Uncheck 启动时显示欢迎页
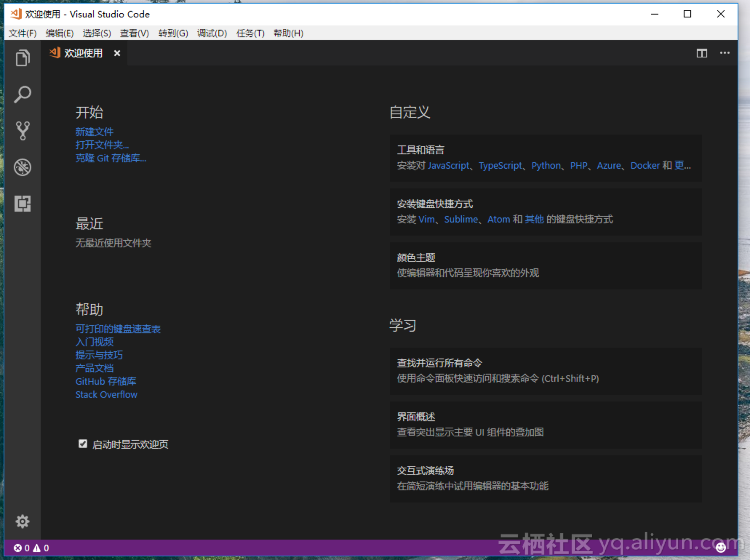Screen dimensions: 750x560 [x=83, y=443]
